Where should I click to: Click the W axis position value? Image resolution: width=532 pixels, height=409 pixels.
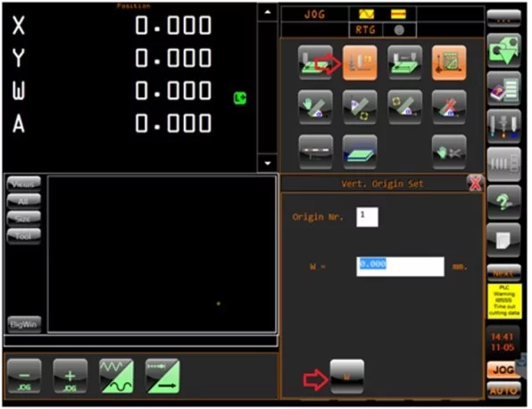[x=173, y=90]
